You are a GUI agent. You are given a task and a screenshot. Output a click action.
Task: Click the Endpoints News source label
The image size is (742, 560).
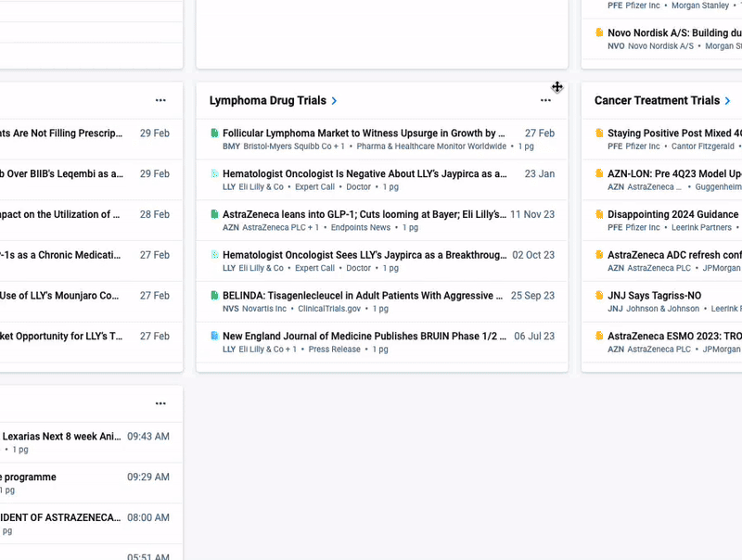click(x=361, y=227)
